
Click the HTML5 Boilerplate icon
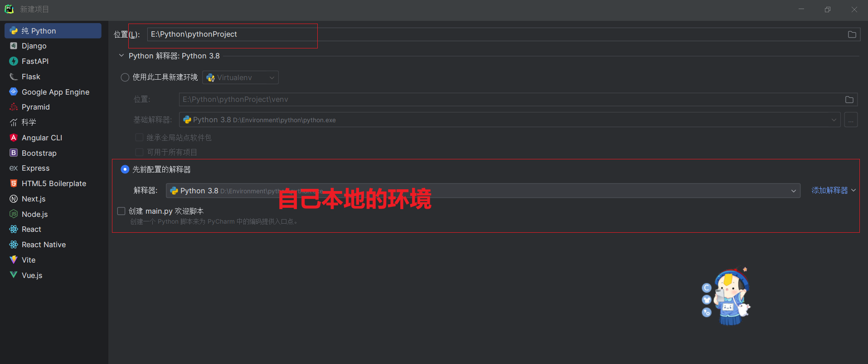click(14, 183)
